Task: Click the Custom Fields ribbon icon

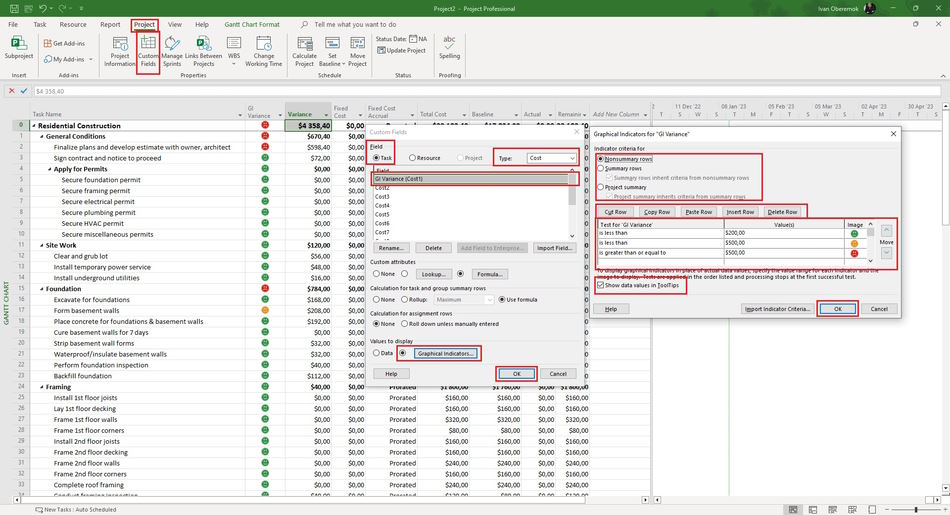Action: [x=148, y=52]
